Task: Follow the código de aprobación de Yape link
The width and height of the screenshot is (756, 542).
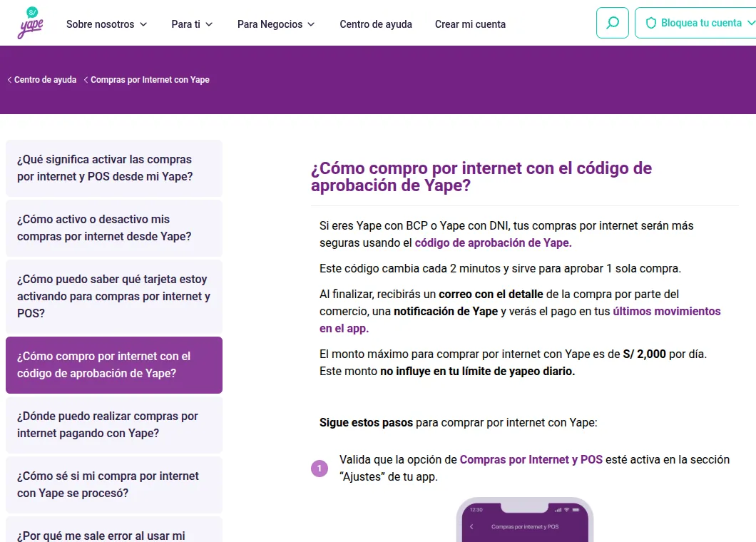Action: [494, 243]
